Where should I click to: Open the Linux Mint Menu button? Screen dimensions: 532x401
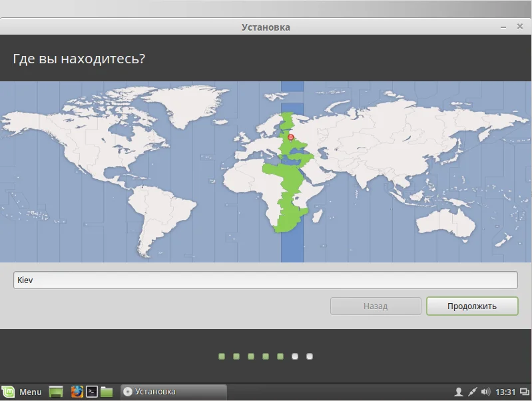click(x=22, y=392)
